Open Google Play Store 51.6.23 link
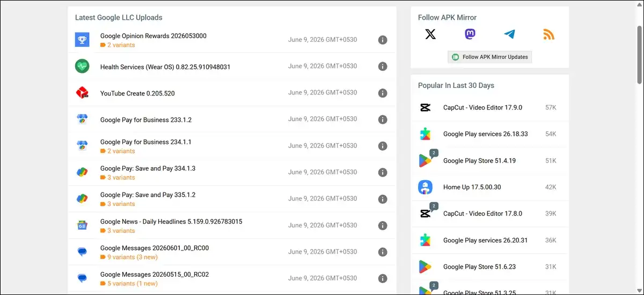 [x=479, y=267]
